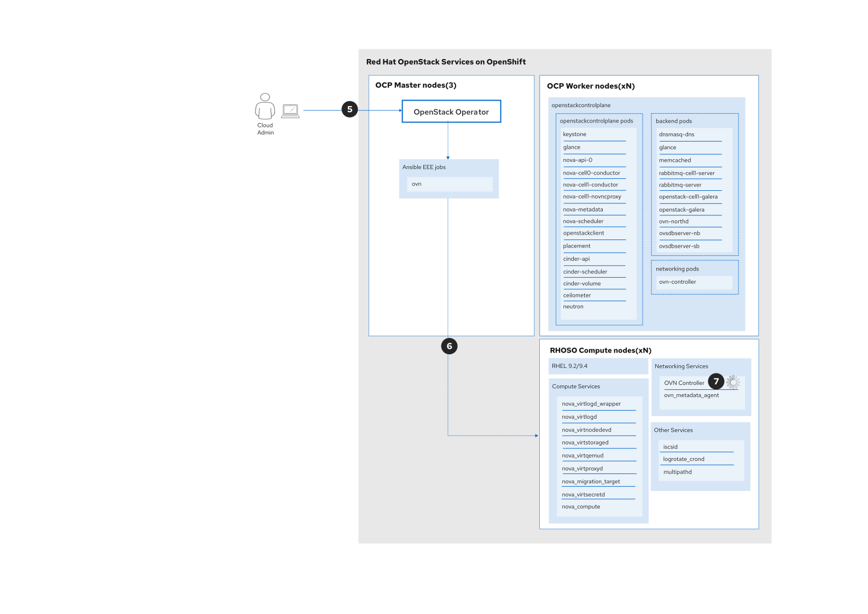Screen dimensions: 868x614
Task: Click nova_virtlogd_wrapper compute service
Action: pyautogui.click(x=591, y=404)
